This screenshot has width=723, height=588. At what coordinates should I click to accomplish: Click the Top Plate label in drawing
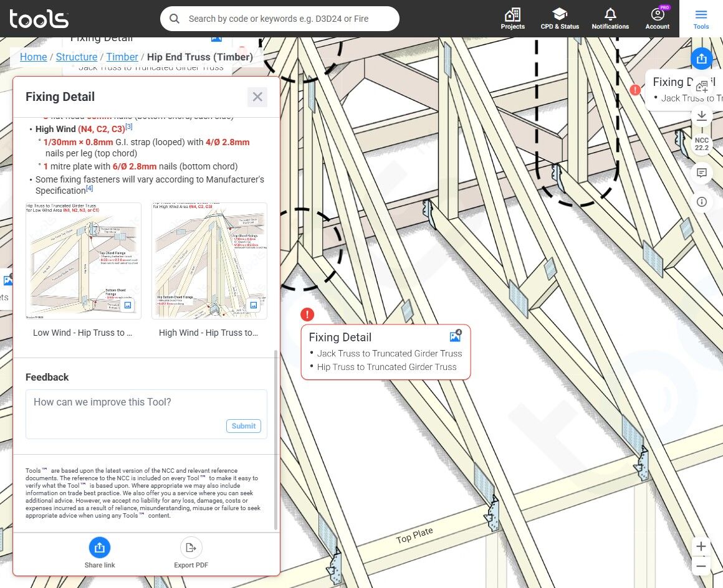[x=414, y=535]
